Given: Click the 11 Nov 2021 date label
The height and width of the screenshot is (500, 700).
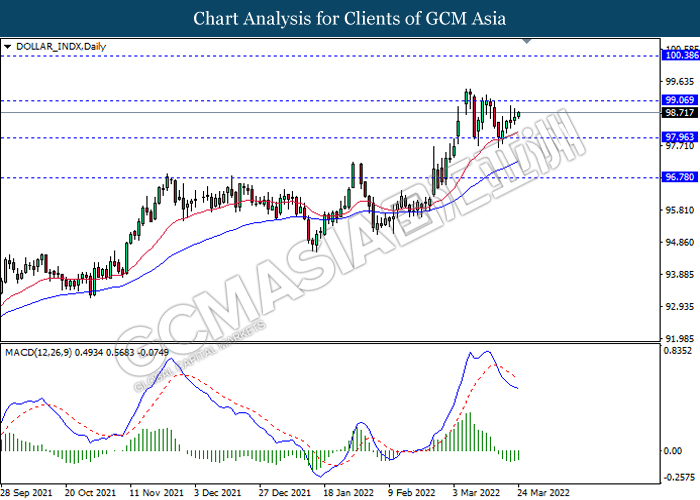Looking at the screenshot, I should [157, 493].
